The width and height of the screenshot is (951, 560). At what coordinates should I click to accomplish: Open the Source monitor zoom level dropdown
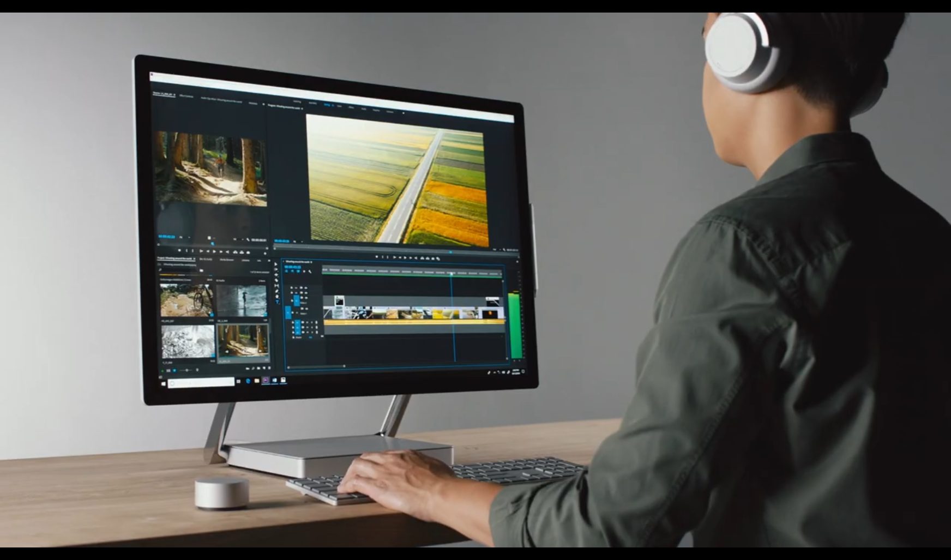[x=182, y=237]
